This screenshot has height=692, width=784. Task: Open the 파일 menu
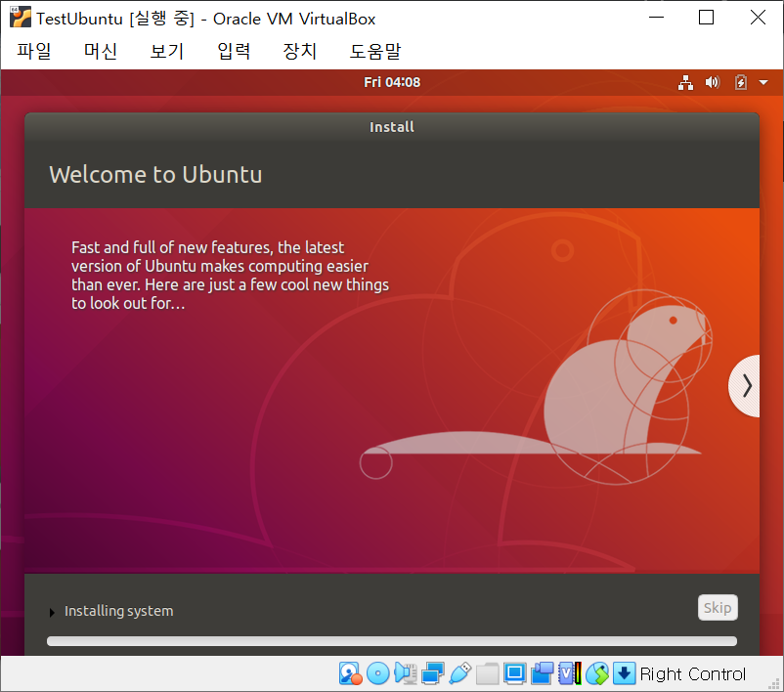pos(34,51)
